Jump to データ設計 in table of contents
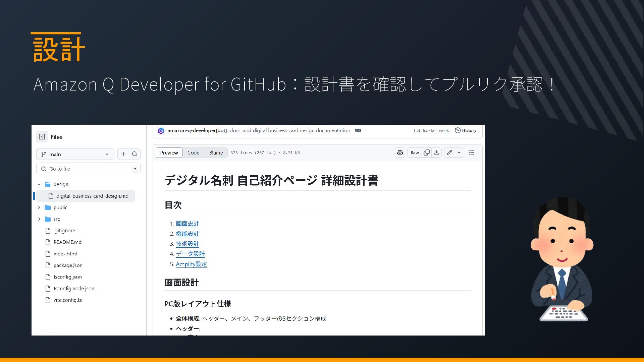The image size is (644, 362). [190, 254]
